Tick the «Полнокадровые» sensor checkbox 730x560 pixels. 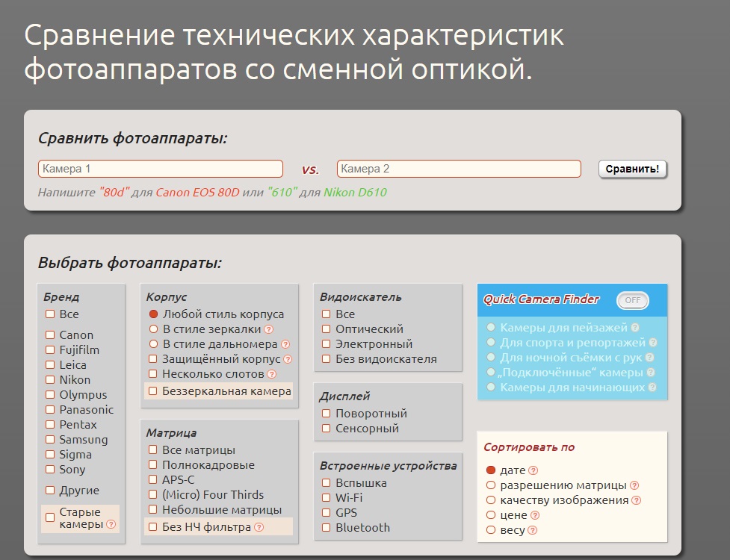(x=152, y=465)
